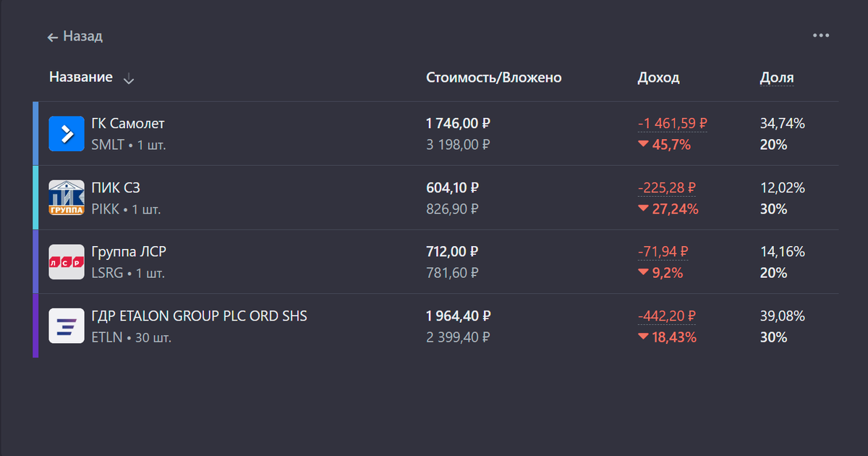
Task: Click the -442,20 ₽ income value
Action: point(666,316)
